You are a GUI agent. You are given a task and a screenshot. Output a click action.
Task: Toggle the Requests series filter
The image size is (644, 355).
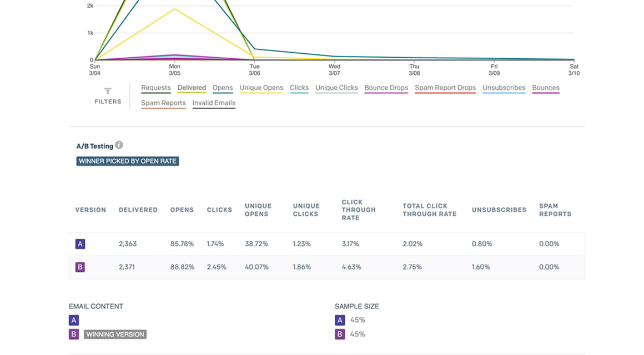tap(156, 88)
